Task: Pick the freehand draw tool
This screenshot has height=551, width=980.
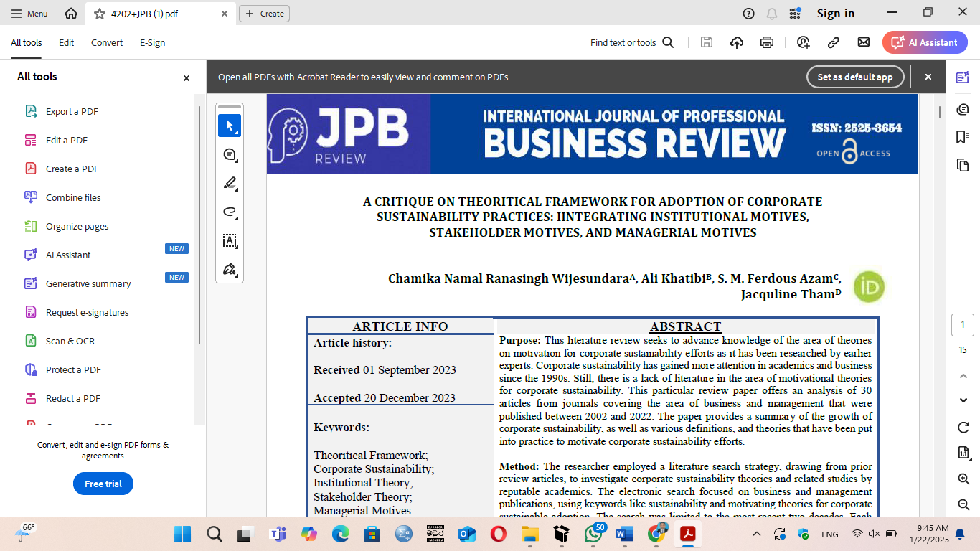Action: point(230,212)
